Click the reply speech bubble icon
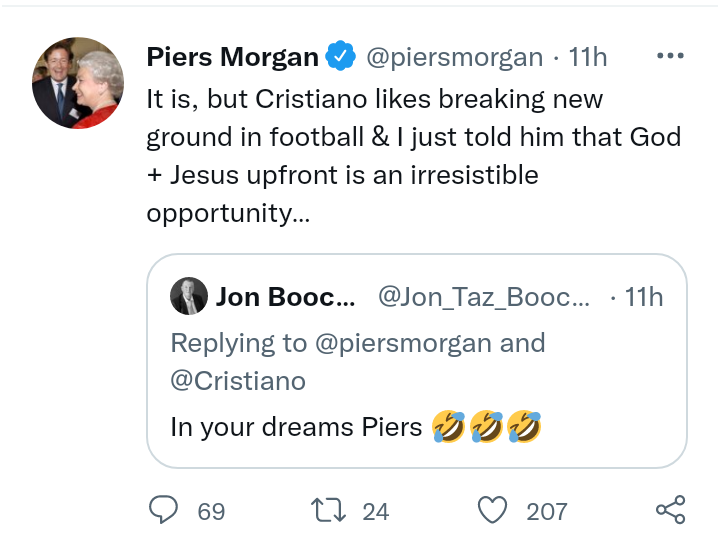The height and width of the screenshot is (546, 720). click(163, 511)
